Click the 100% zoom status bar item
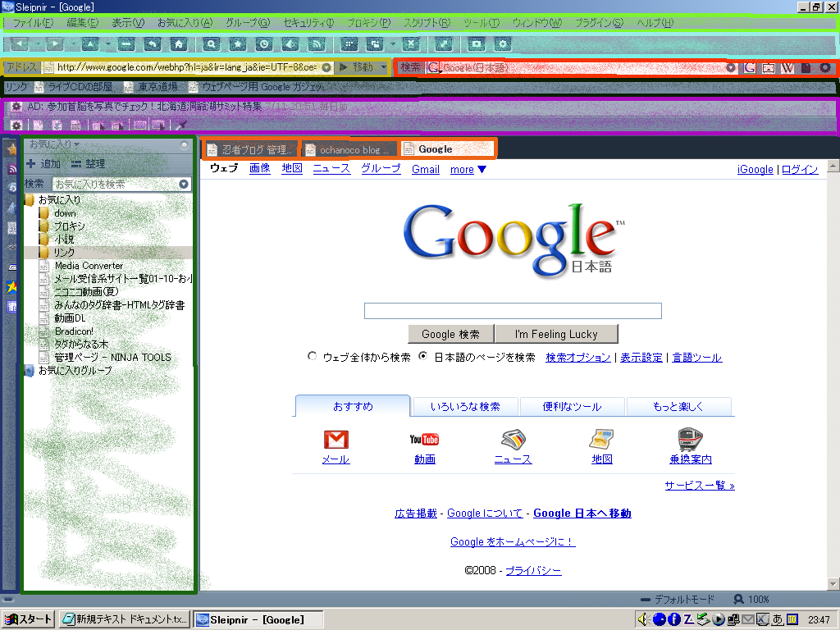The height and width of the screenshot is (630, 840). tap(751, 600)
